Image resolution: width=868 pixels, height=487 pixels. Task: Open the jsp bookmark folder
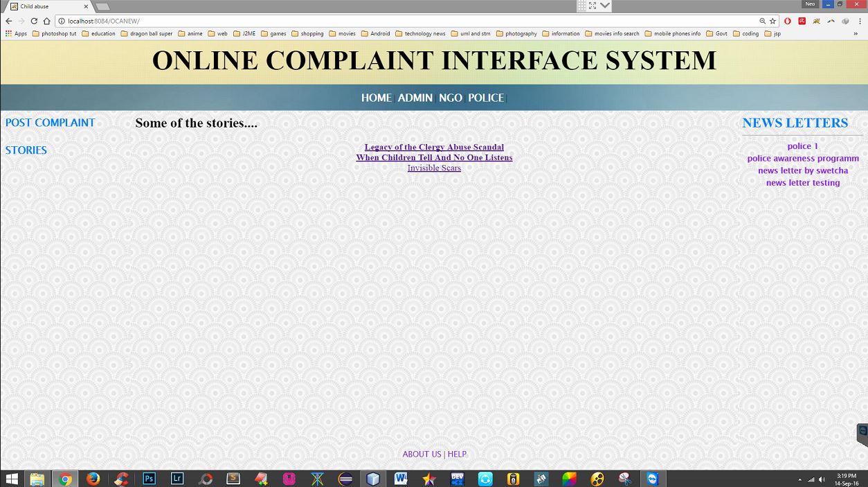point(772,33)
